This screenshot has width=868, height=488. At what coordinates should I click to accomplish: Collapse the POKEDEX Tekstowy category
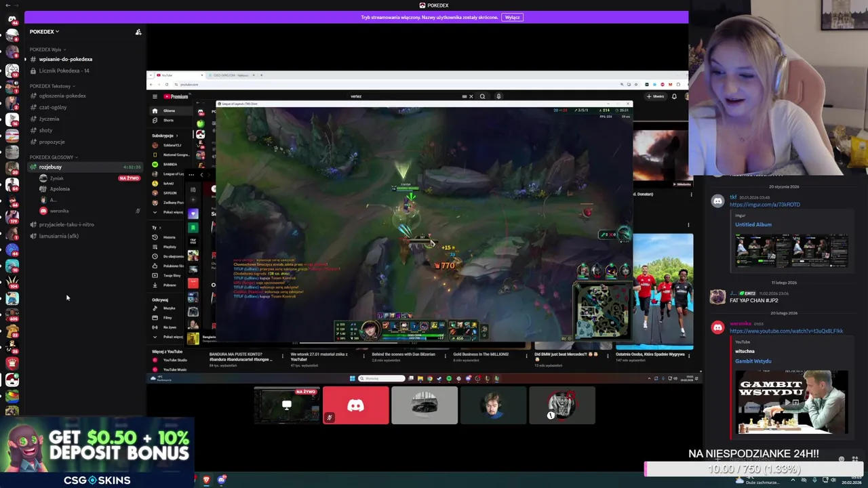(52, 86)
